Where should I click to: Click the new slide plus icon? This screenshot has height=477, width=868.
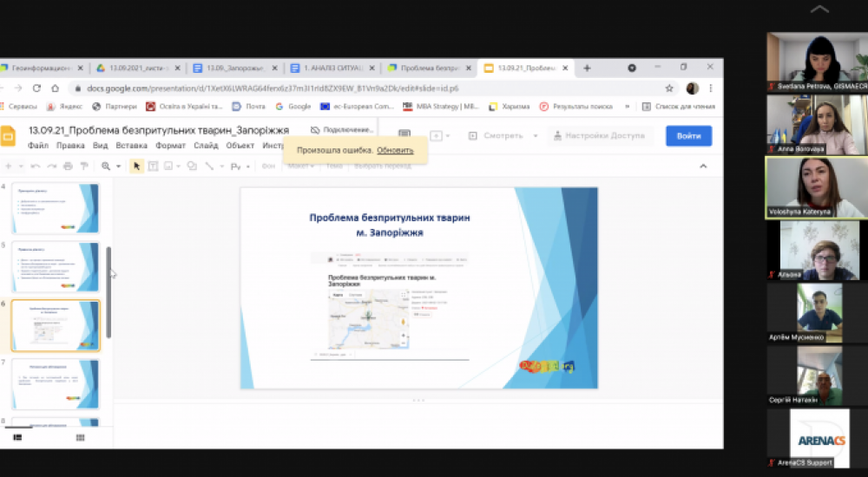click(8, 166)
